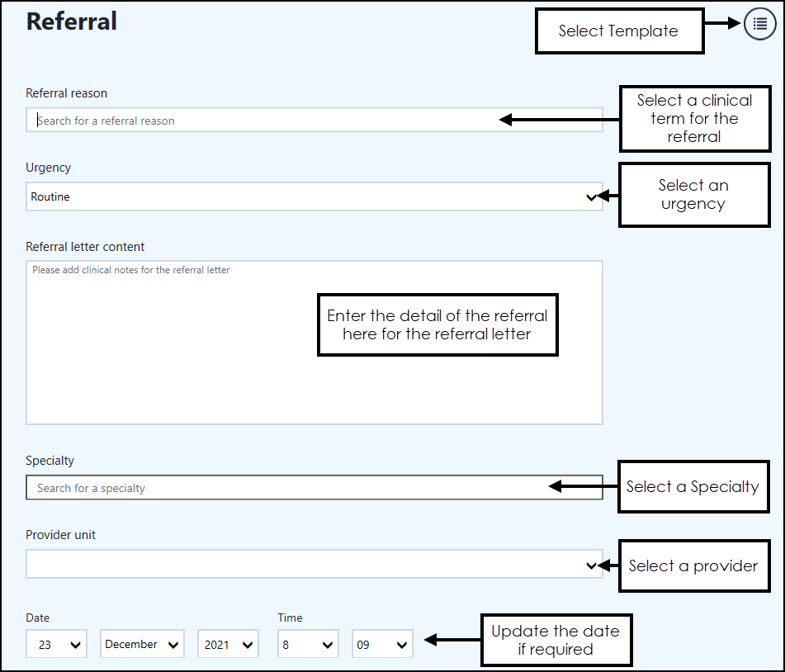785x672 pixels.
Task: Click the Urgency dropdown chevron arrow
Action: tap(591, 197)
